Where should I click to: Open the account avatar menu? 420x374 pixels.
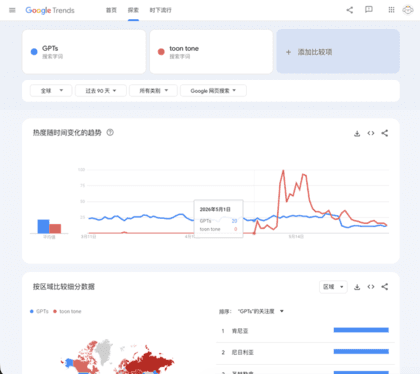[x=408, y=10]
